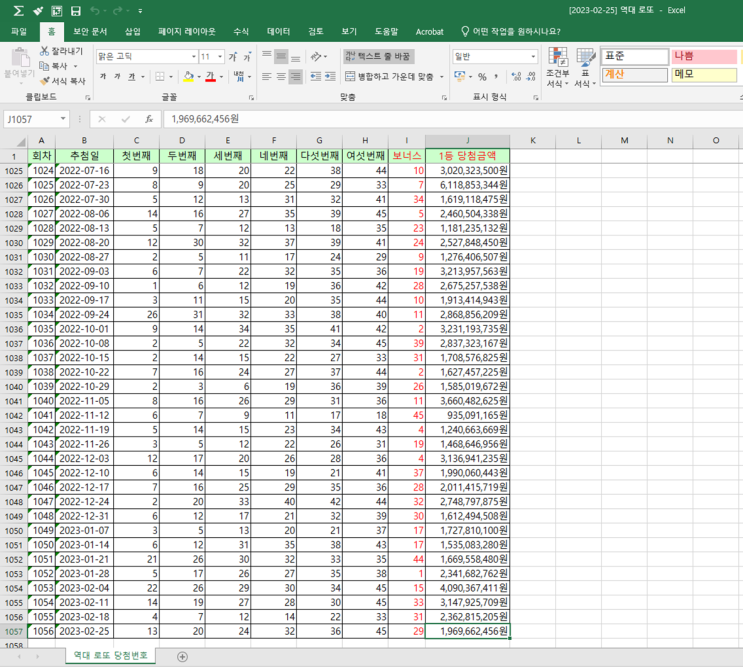Toggle underline formatting 가
This screenshot has height=667, width=743.
pos(132,76)
